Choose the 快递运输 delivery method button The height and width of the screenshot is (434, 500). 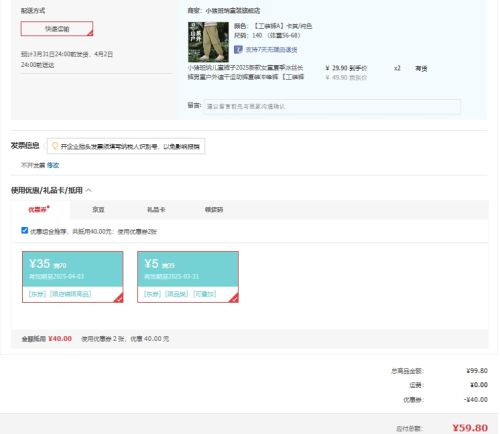(x=57, y=29)
